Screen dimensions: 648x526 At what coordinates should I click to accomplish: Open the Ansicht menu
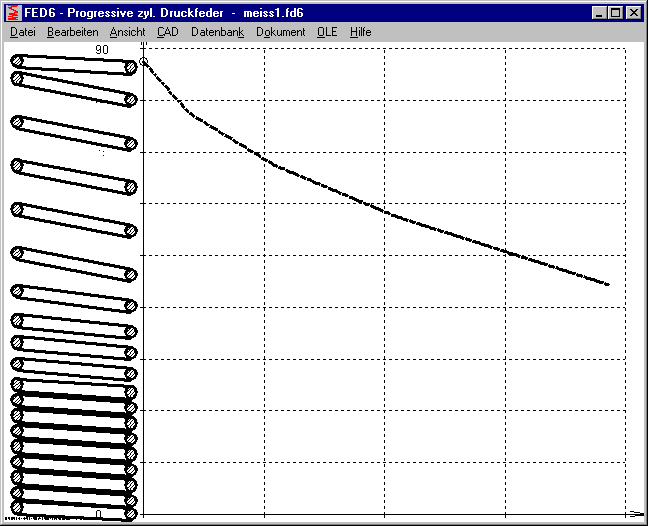pos(127,32)
